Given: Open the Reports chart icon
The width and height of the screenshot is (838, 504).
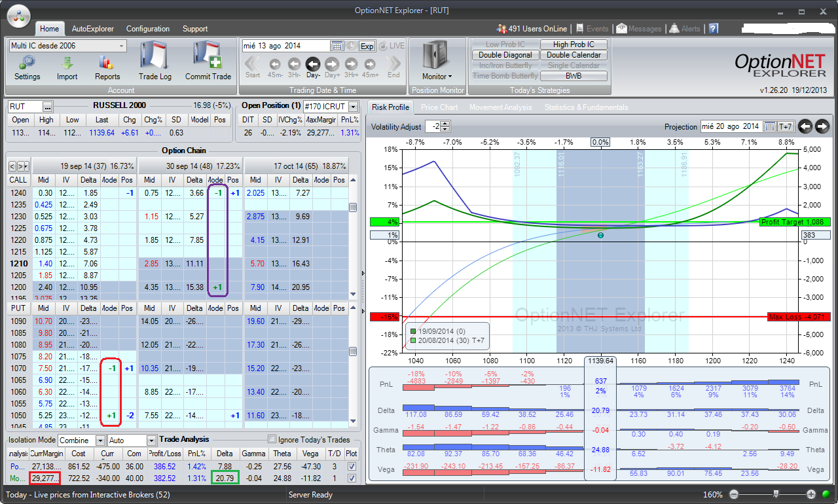Looking at the screenshot, I should pyautogui.click(x=107, y=63).
